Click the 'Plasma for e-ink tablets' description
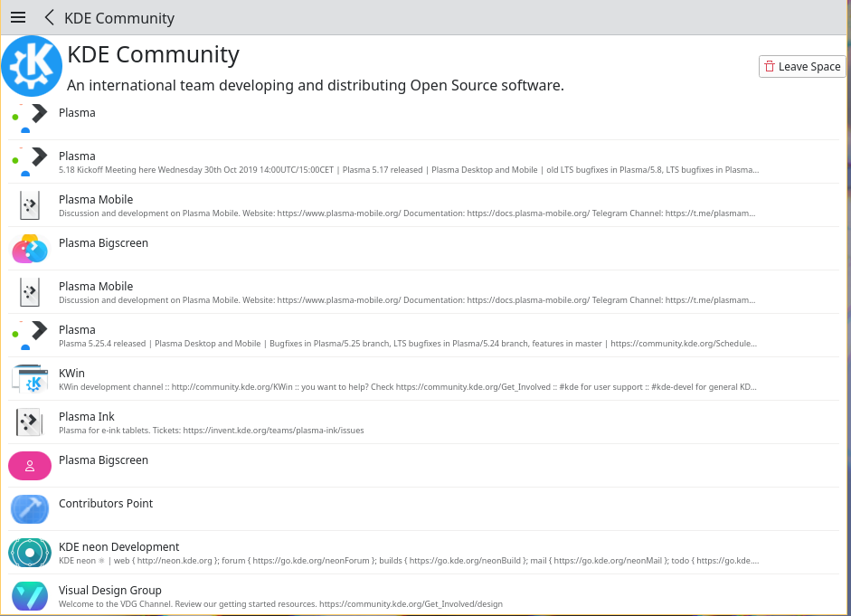This screenshot has height=616, width=851. [211, 431]
